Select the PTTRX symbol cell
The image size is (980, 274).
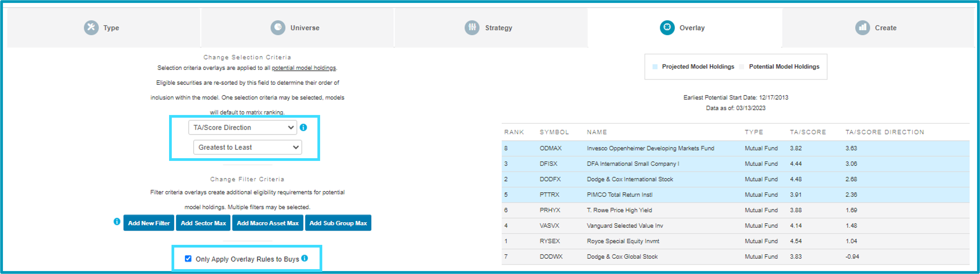coord(549,195)
